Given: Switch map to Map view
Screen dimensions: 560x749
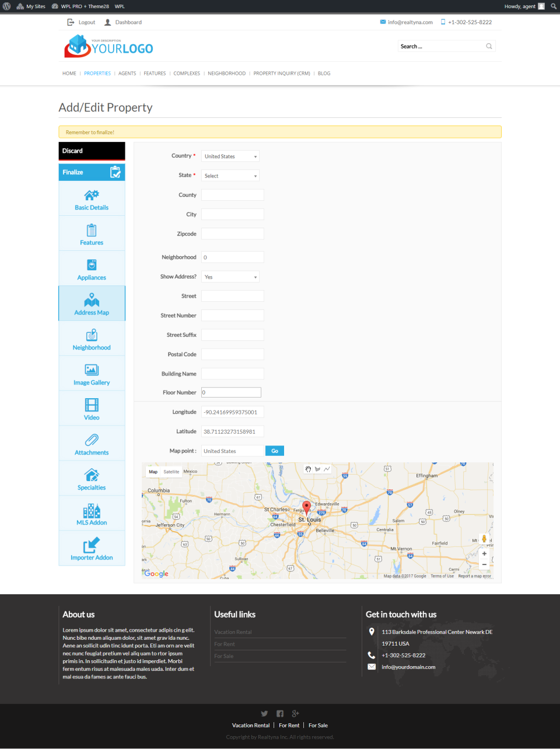Looking at the screenshot, I should (x=153, y=472).
